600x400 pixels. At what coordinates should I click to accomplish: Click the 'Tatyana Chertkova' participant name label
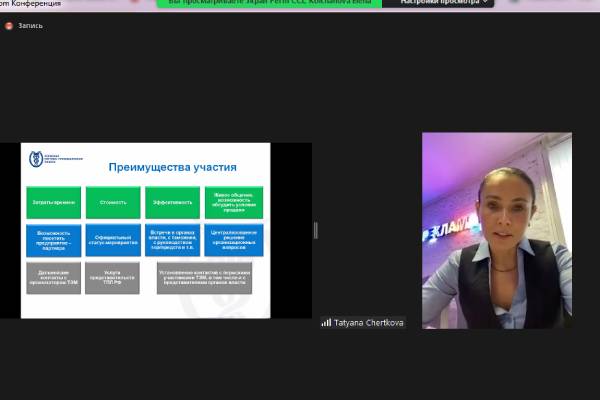pyautogui.click(x=368, y=323)
